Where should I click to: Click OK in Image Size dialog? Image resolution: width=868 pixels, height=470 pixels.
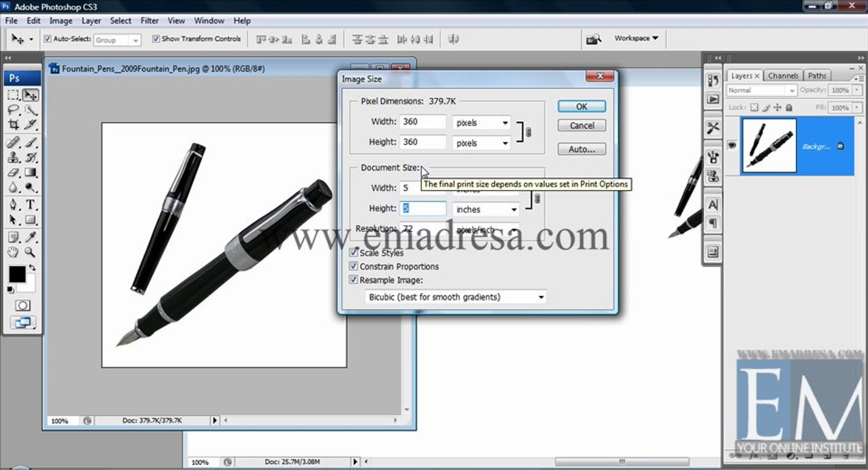point(582,106)
